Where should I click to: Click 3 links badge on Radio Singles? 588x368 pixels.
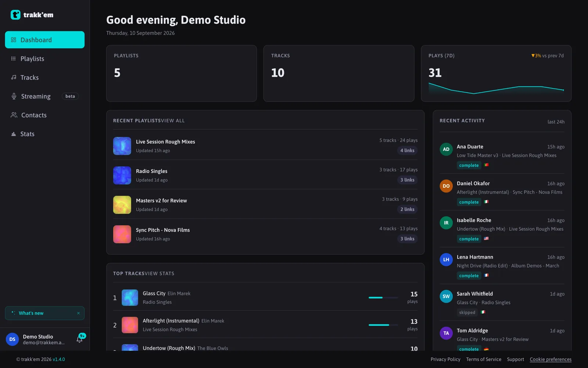407,180
